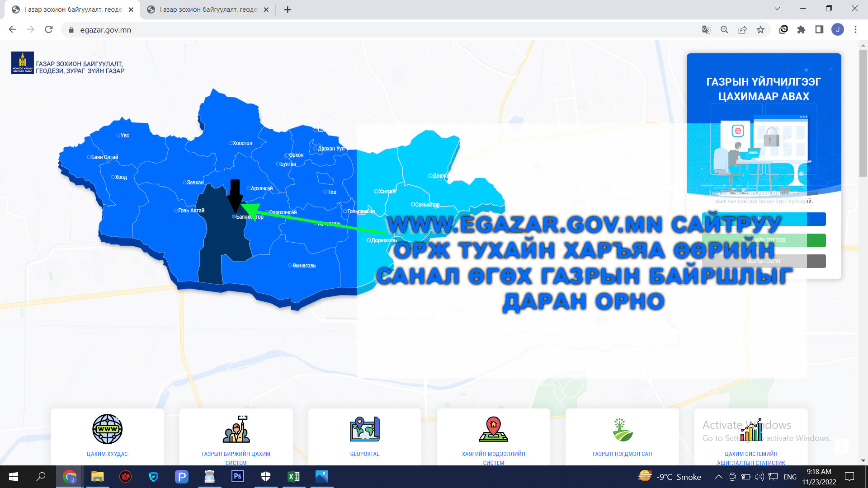This screenshot has height=488, width=868.
Task: Click the ГАЗРЫН ЗУРАГ gray button
Action: (764, 261)
